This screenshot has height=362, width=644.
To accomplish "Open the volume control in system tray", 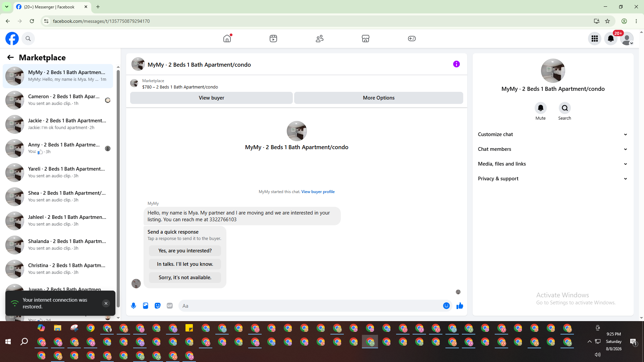I will [598, 355].
